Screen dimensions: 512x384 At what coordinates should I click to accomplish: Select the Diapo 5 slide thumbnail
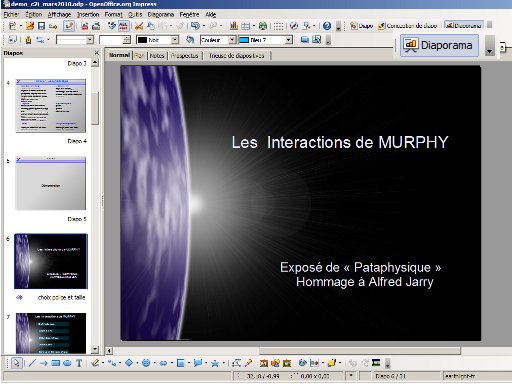click(x=51, y=183)
